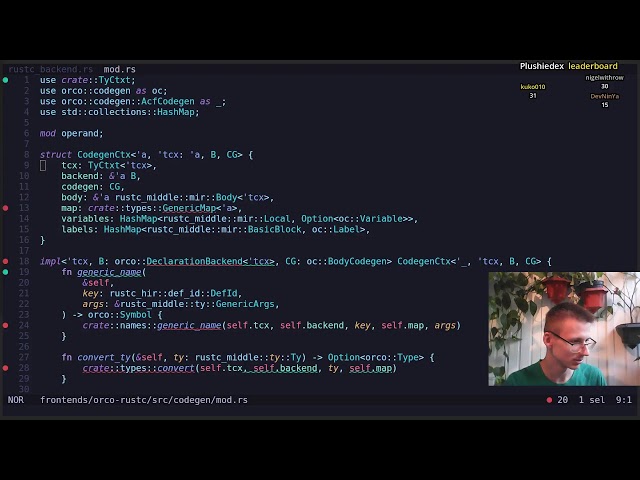This screenshot has height=480, width=640.
Task: Click leaderboard entry 'kuko010'
Action: pos(533,87)
